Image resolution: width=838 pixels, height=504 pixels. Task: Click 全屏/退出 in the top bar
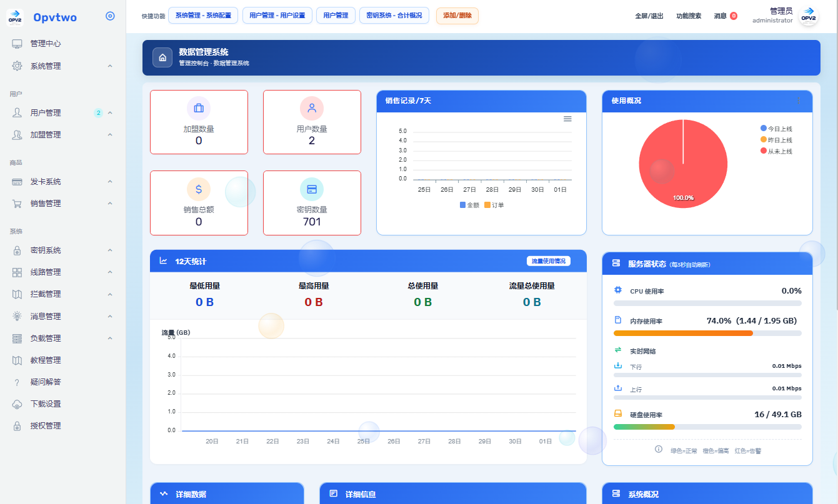[x=649, y=16]
